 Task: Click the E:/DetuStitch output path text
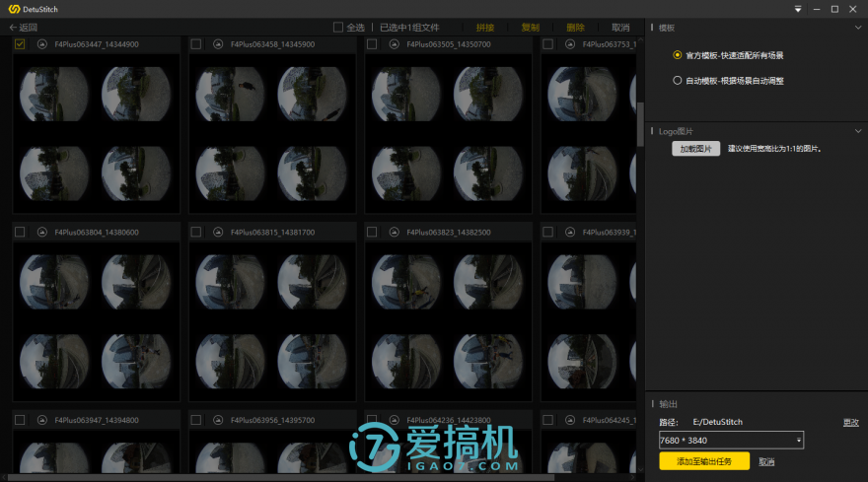[717, 422]
